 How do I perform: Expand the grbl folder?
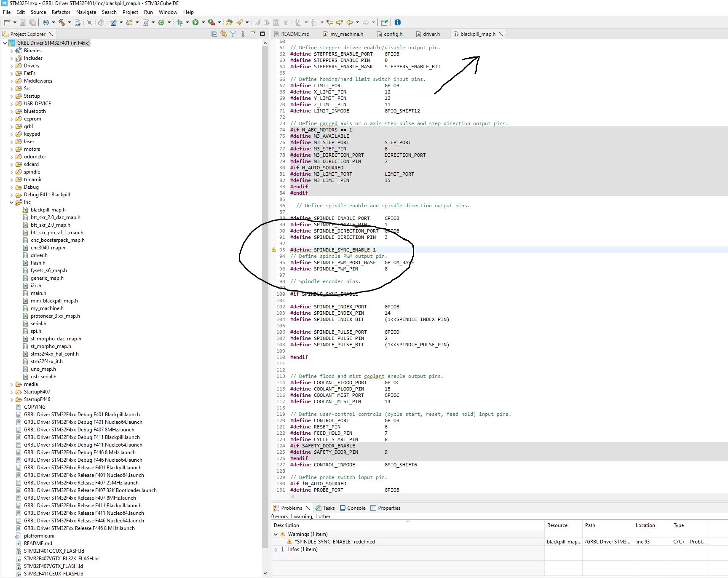click(12, 126)
